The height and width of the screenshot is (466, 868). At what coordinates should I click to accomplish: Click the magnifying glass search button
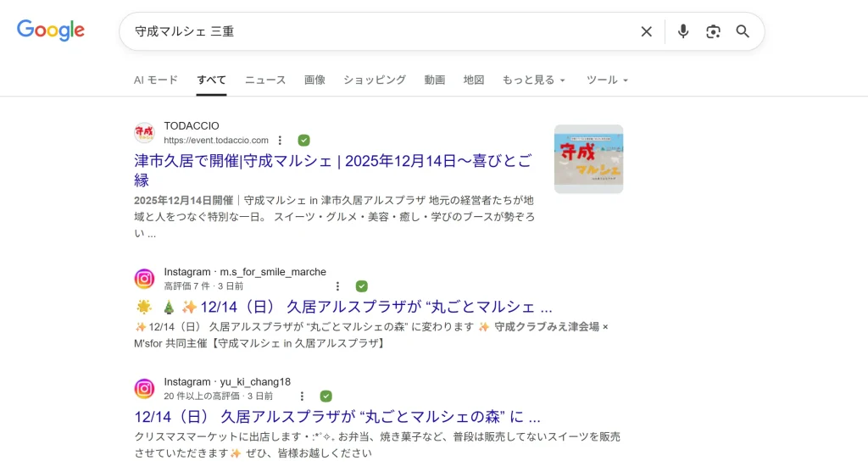(743, 31)
